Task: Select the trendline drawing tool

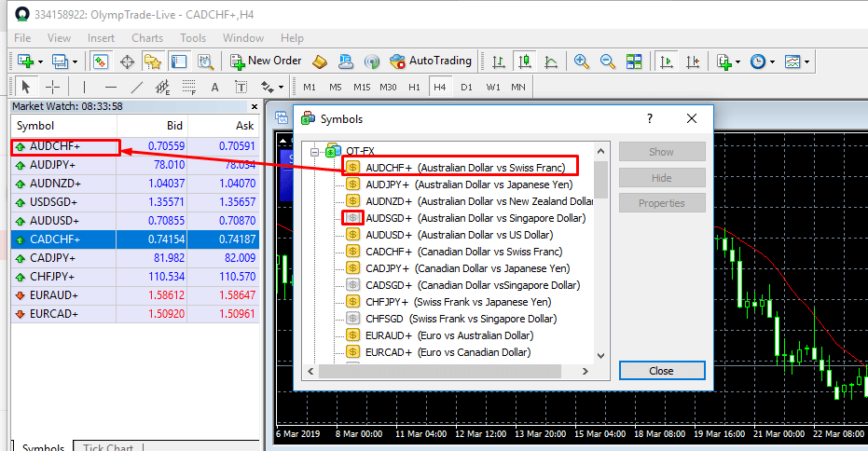Action: tap(137, 87)
